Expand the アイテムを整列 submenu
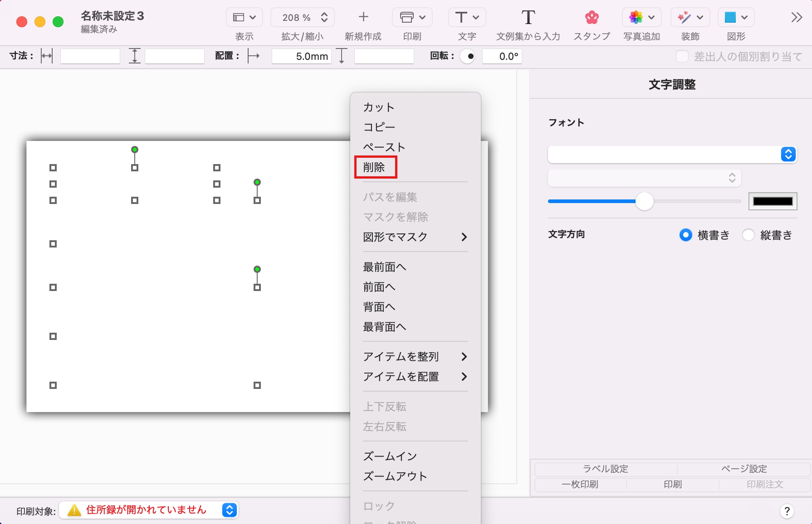The height and width of the screenshot is (524, 812). [464, 357]
